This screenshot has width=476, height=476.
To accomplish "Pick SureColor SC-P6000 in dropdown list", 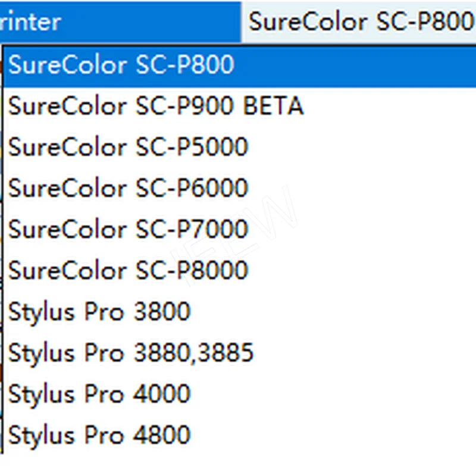I will tap(128, 189).
